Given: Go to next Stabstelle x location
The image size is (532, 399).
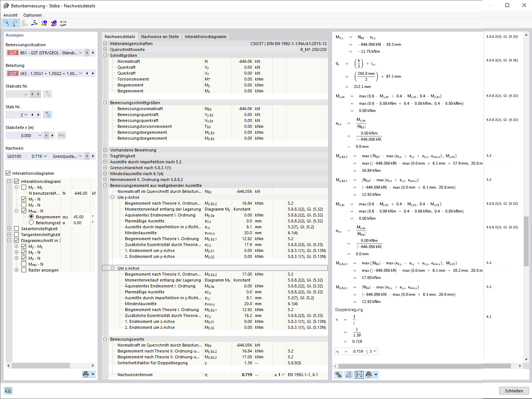Looking at the screenshot, I should click(52, 136).
